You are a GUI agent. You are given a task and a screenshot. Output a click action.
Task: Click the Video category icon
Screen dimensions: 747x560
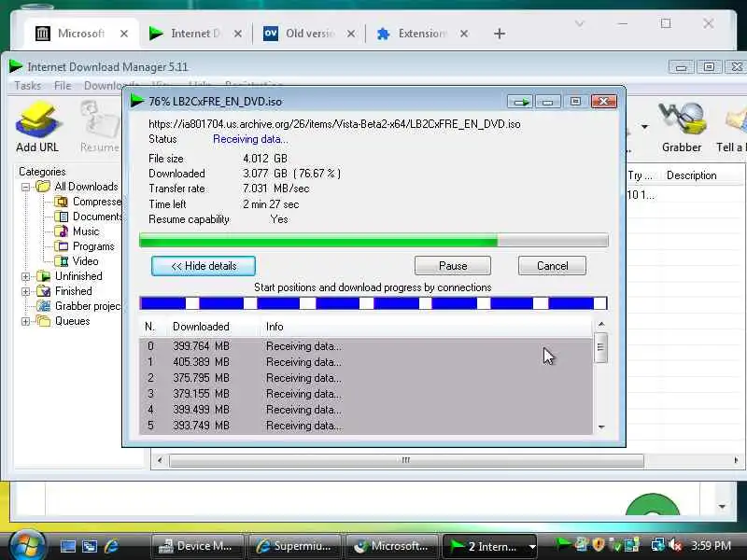tap(61, 261)
